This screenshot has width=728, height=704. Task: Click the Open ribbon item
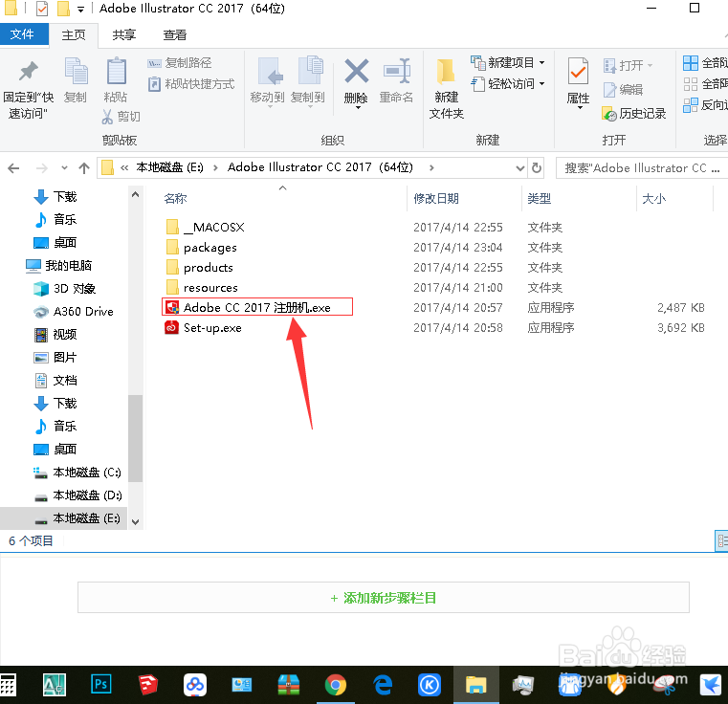[x=628, y=65]
